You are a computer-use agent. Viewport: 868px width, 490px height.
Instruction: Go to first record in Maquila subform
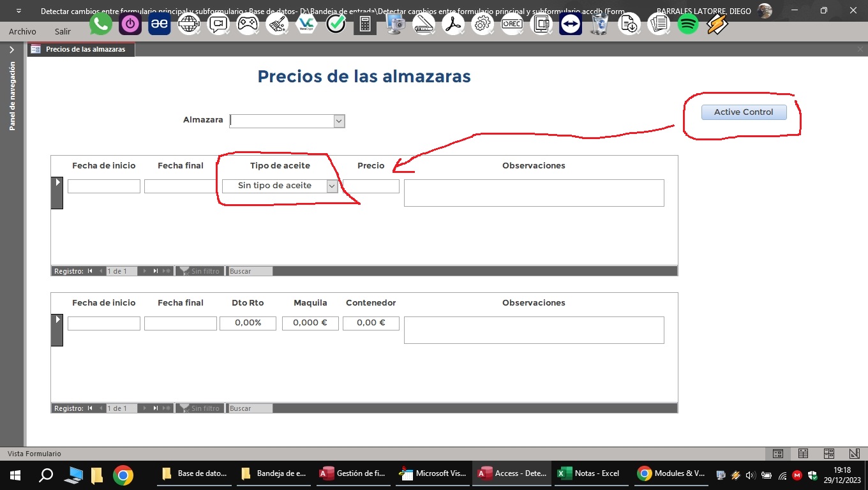point(90,408)
